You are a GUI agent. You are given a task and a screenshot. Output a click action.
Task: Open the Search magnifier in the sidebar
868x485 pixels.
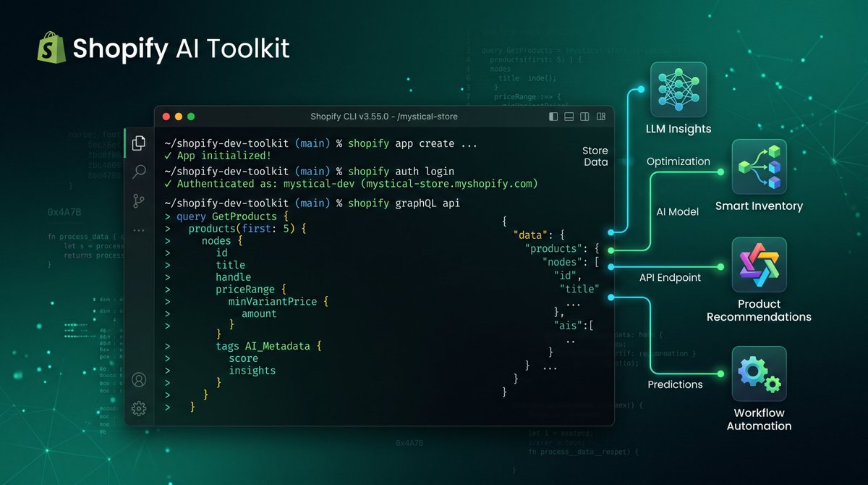[x=139, y=172]
